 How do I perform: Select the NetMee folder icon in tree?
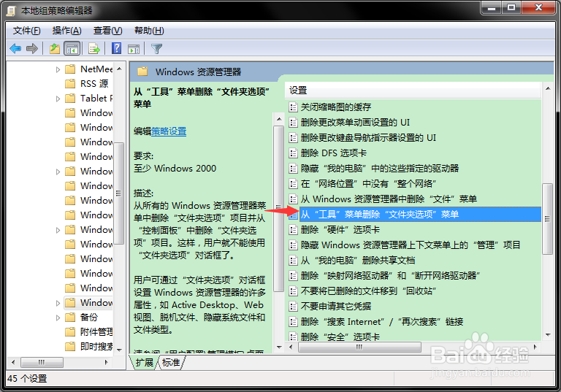point(70,69)
